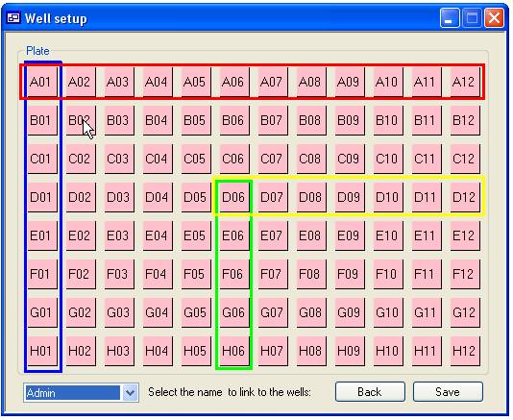Close the Well setup window
Image resolution: width=513 pixels, height=420 pixels.
click(x=494, y=18)
